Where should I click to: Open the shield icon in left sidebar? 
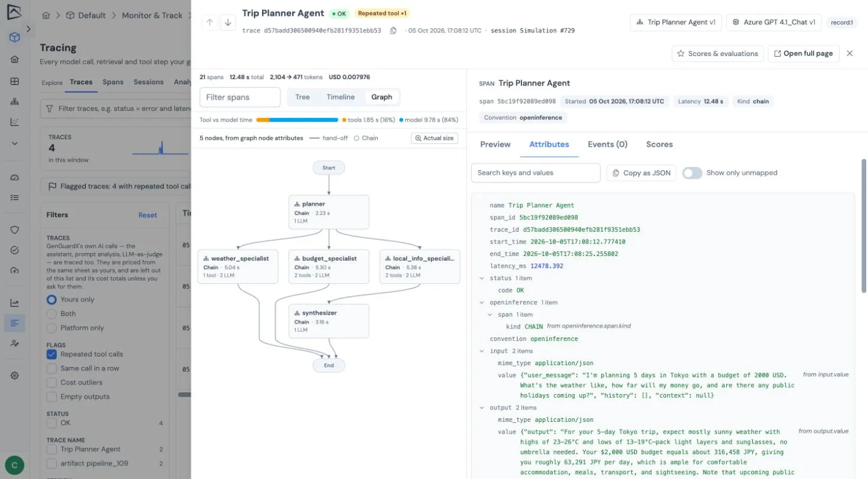pos(15,230)
